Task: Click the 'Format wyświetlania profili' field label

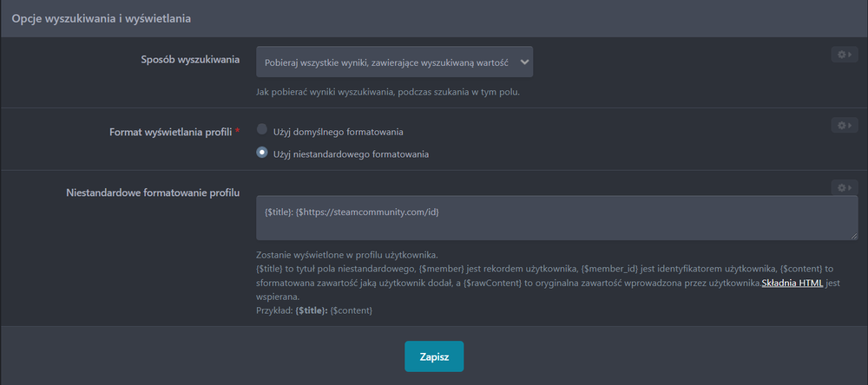Action: (170, 133)
